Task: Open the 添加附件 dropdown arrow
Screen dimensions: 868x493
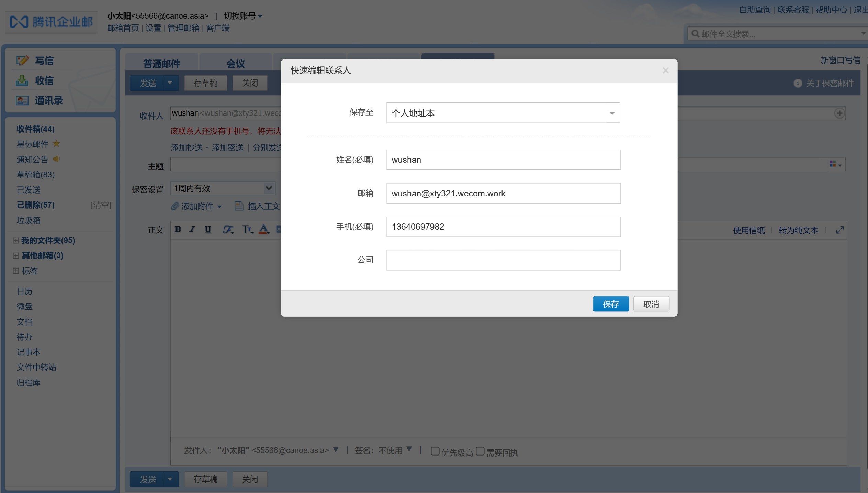Action: [219, 207]
